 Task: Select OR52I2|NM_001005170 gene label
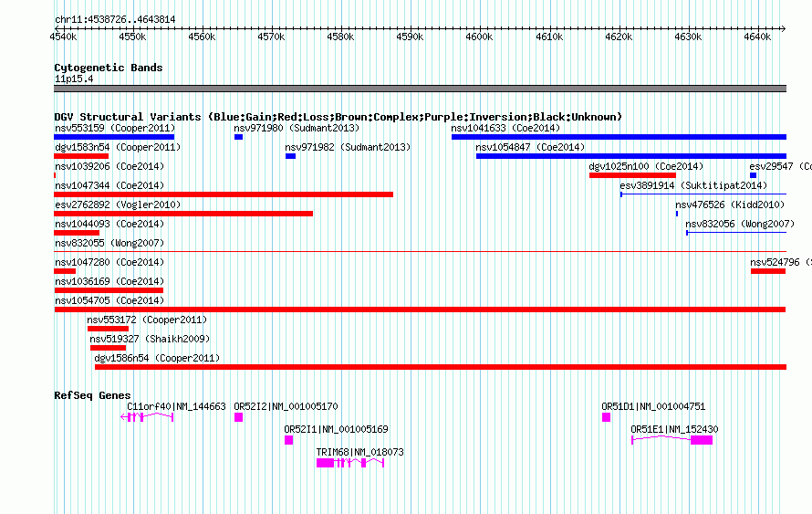pos(286,407)
